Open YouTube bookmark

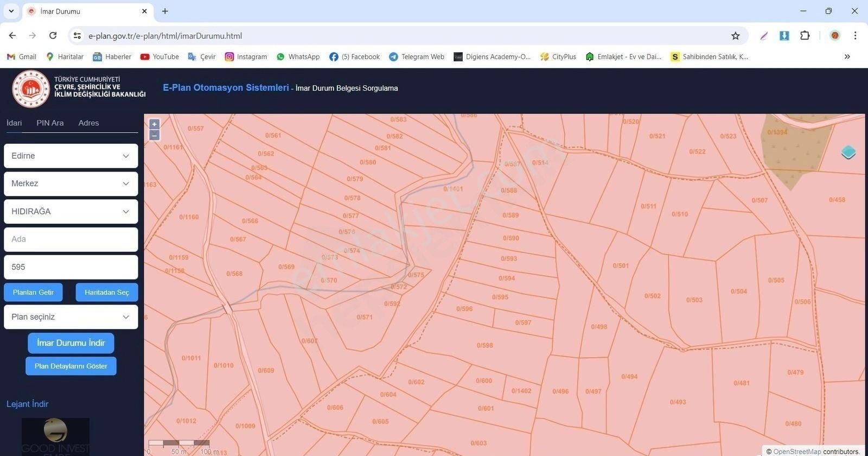click(159, 56)
